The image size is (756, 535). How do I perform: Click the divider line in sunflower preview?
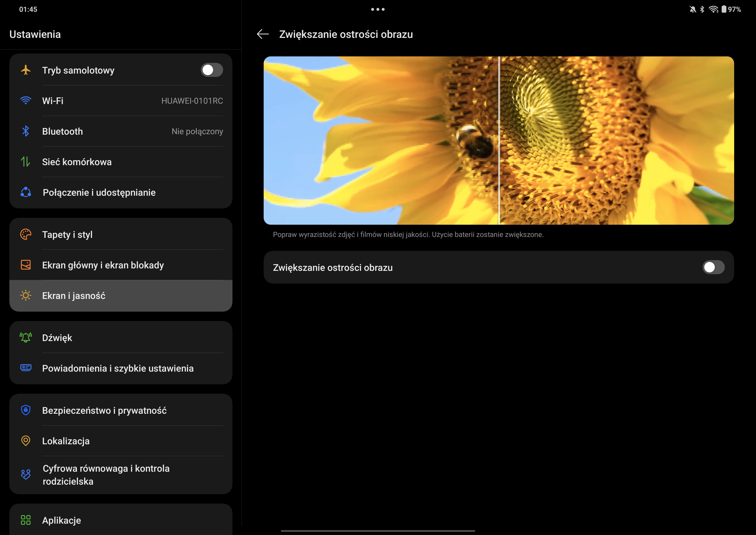499,141
